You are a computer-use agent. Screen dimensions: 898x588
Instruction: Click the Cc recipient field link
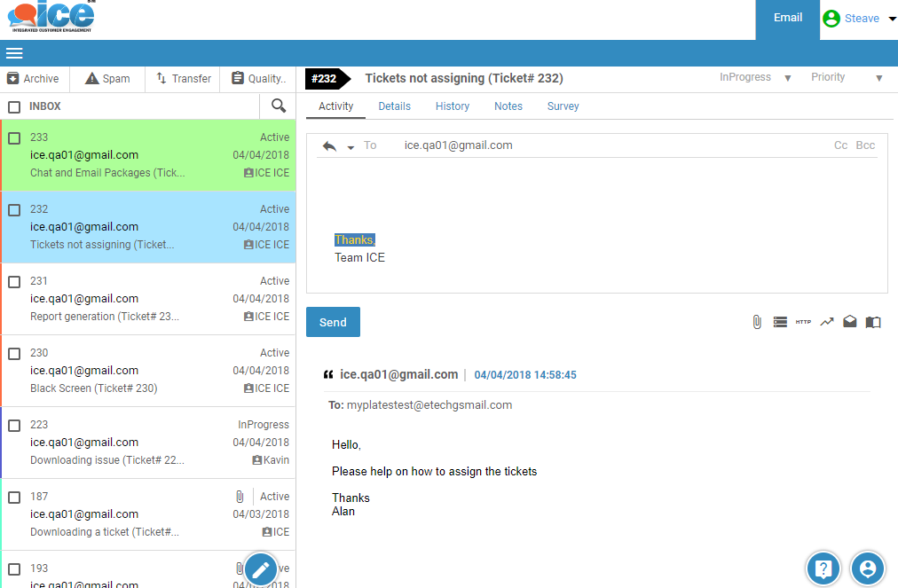coord(840,145)
